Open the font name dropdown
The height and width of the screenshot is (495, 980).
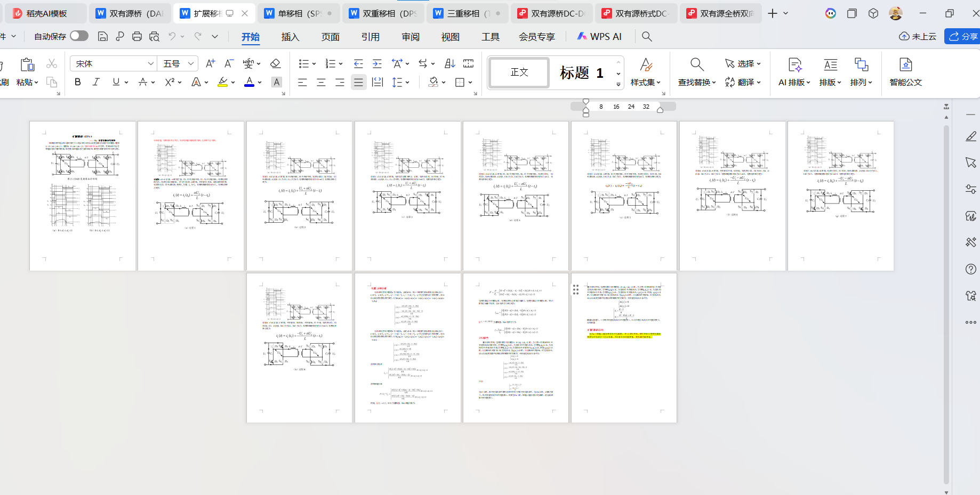[x=150, y=64]
